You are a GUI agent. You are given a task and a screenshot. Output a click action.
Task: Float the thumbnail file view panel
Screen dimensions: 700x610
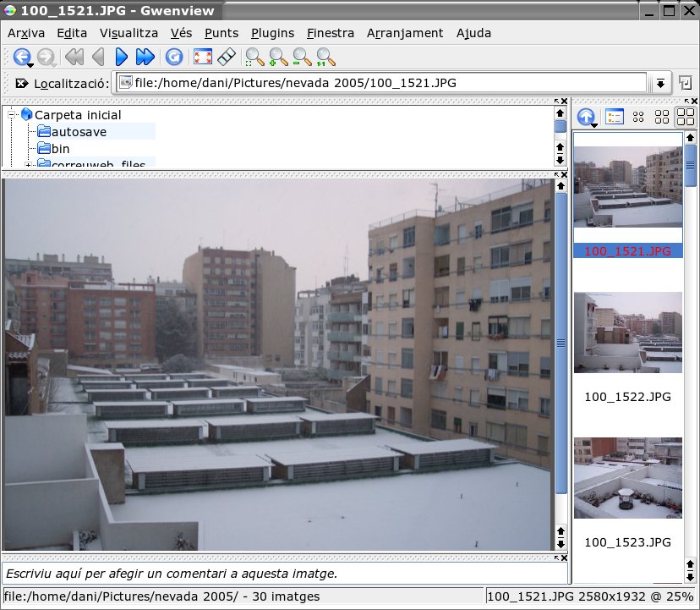pyautogui.click(x=686, y=102)
